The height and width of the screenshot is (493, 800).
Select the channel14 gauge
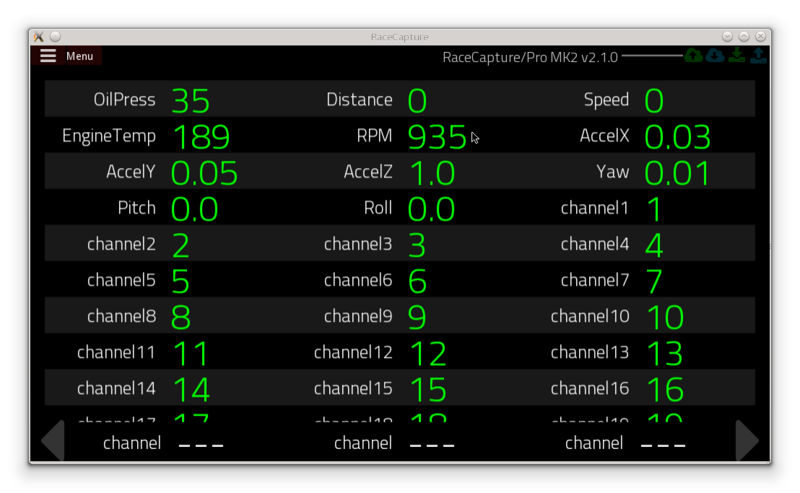163,389
